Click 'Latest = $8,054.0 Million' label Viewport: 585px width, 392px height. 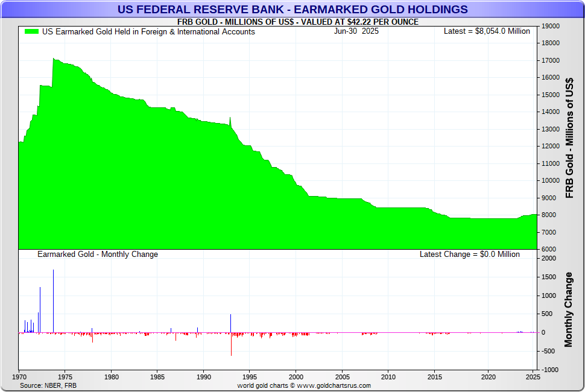point(487,31)
